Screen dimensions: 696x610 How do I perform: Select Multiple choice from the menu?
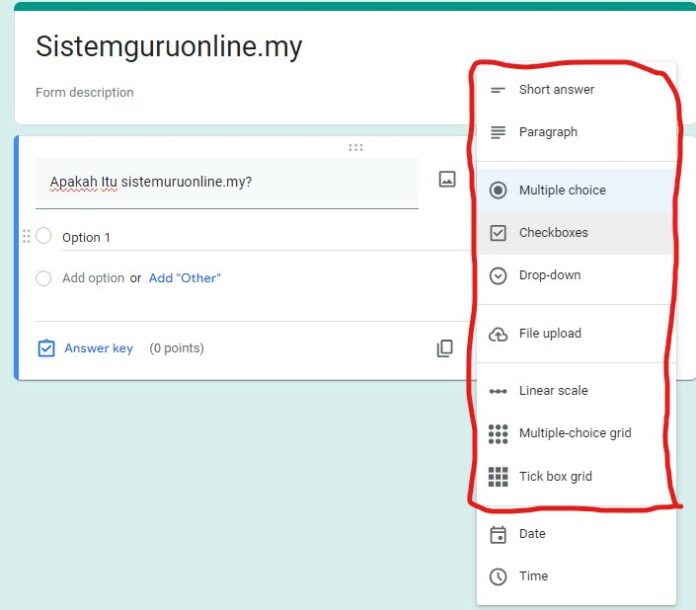tap(576, 190)
